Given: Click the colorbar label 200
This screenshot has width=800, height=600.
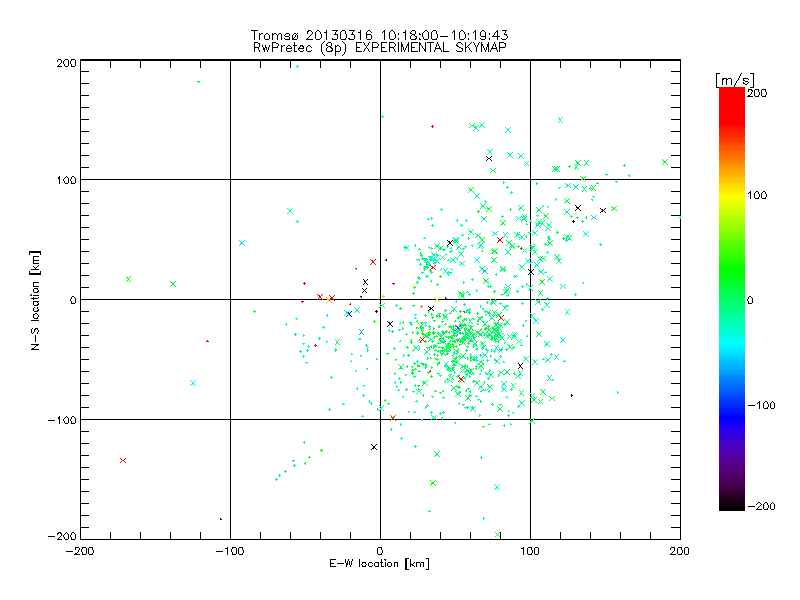Looking at the screenshot, I should [x=757, y=93].
